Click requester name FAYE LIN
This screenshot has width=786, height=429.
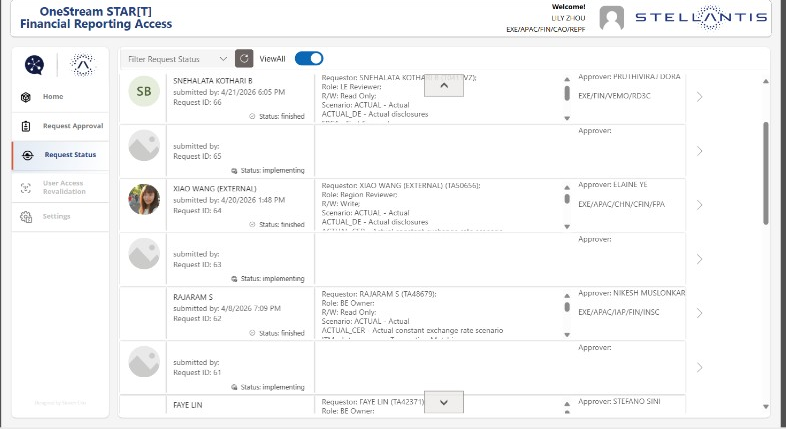(x=187, y=405)
